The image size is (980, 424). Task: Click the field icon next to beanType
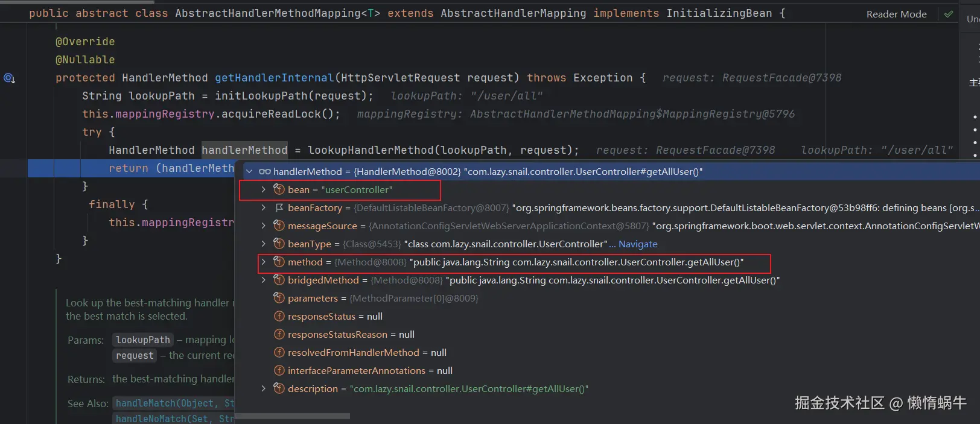point(279,244)
